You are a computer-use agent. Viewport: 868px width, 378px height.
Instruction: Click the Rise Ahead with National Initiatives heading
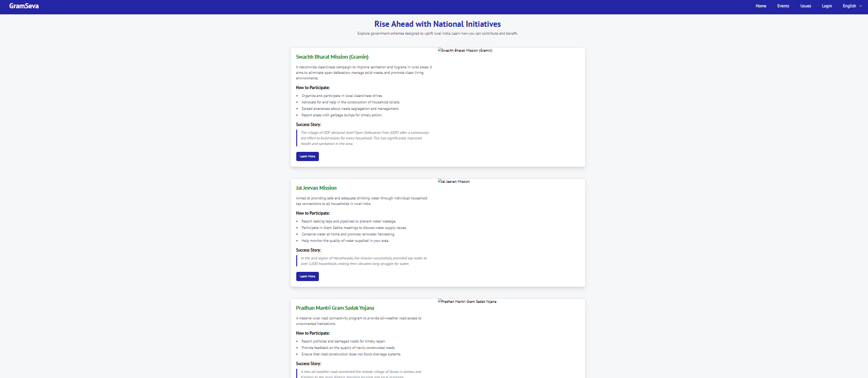point(437,24)
